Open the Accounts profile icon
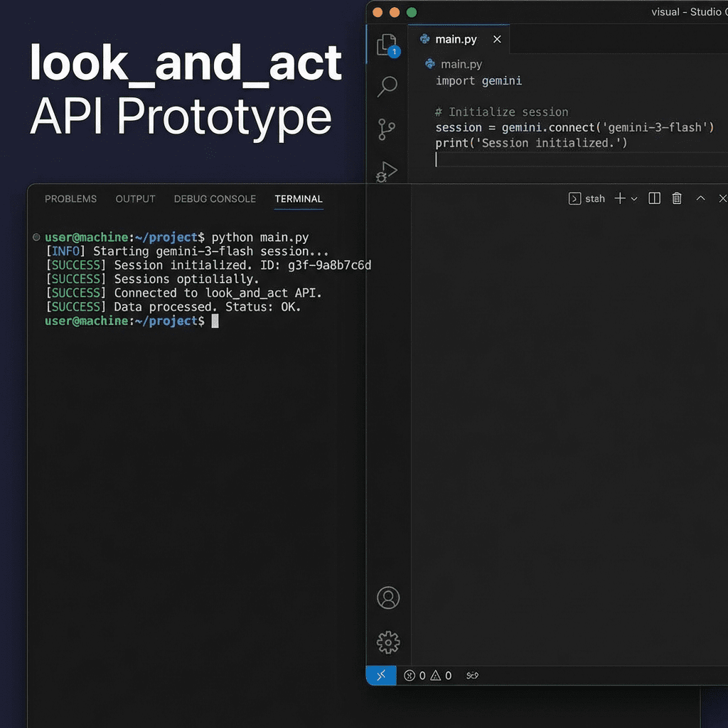Screen dimensions: 728x728 pyautogui.click(x=388, y=598)
